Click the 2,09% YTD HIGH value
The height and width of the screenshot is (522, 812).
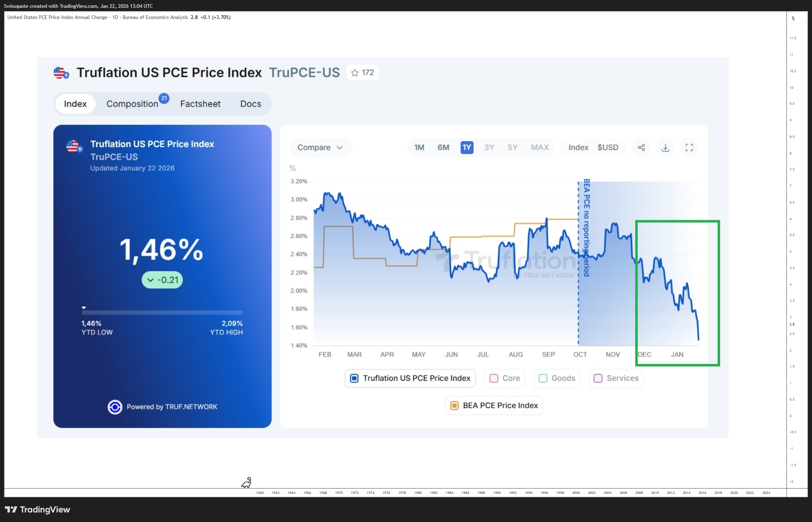(232, 323)
